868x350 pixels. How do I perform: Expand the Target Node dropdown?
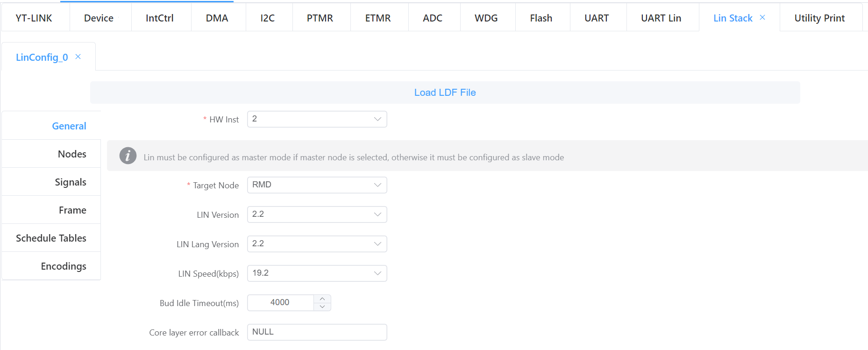click(x=317, y=185)
